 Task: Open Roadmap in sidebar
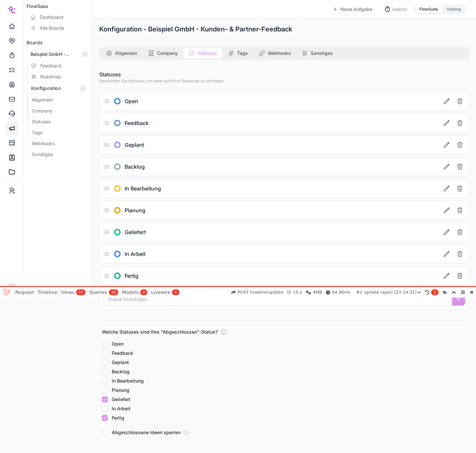pos(51,77)
